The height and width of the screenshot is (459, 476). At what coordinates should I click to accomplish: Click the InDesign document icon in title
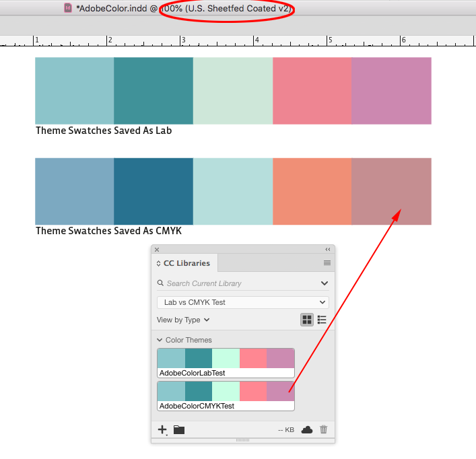(x=68, y=8)
